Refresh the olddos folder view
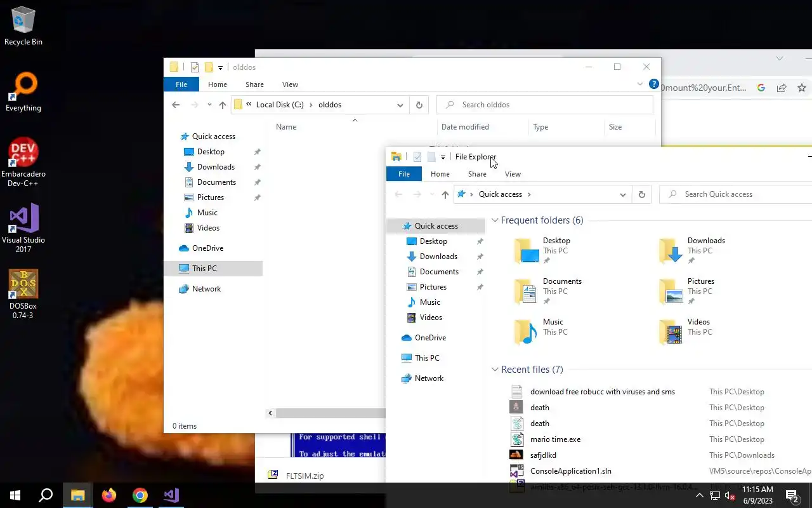Image resolution: width=812 pixels, height=508 pixels. click(419, 105)
